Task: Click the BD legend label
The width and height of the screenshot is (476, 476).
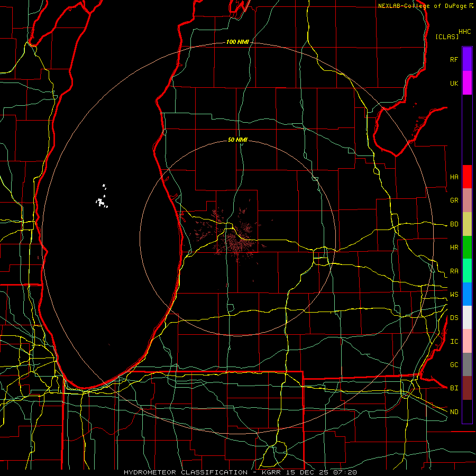Action: [x=454, y=224]
